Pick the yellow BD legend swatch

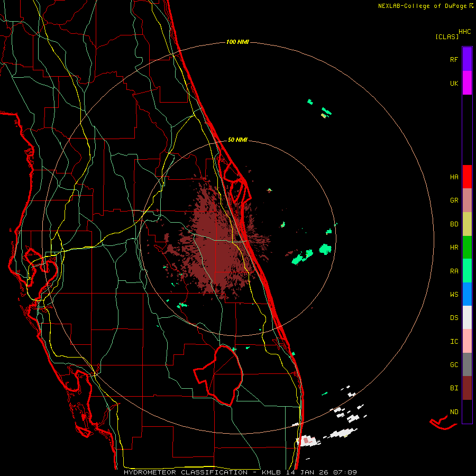pos(467,224)
